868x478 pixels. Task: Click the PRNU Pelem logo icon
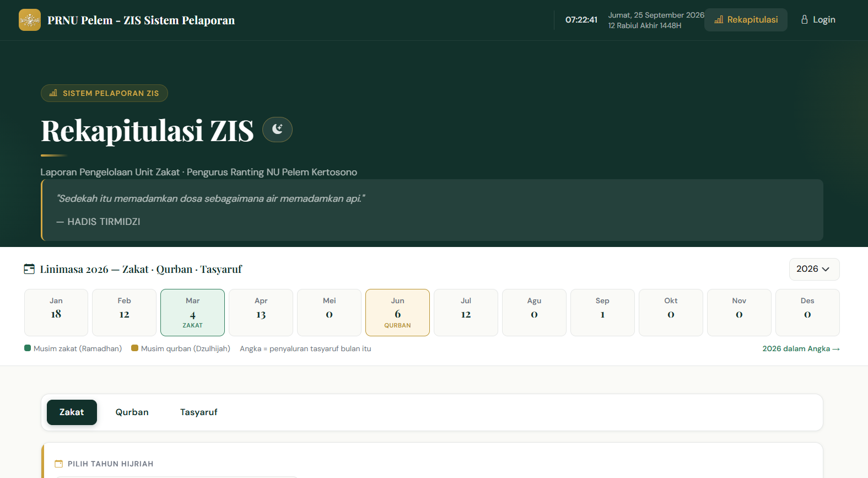point(30,20)
